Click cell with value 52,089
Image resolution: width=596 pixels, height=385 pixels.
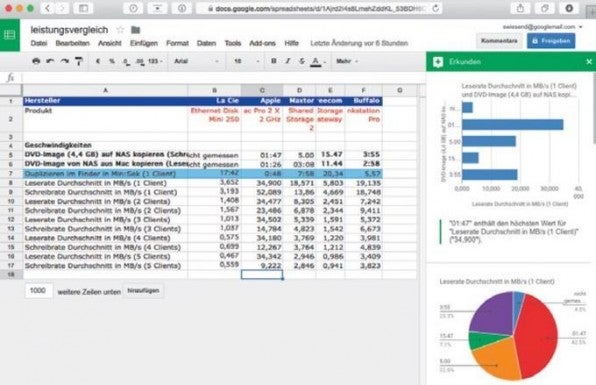coord(262,192)
